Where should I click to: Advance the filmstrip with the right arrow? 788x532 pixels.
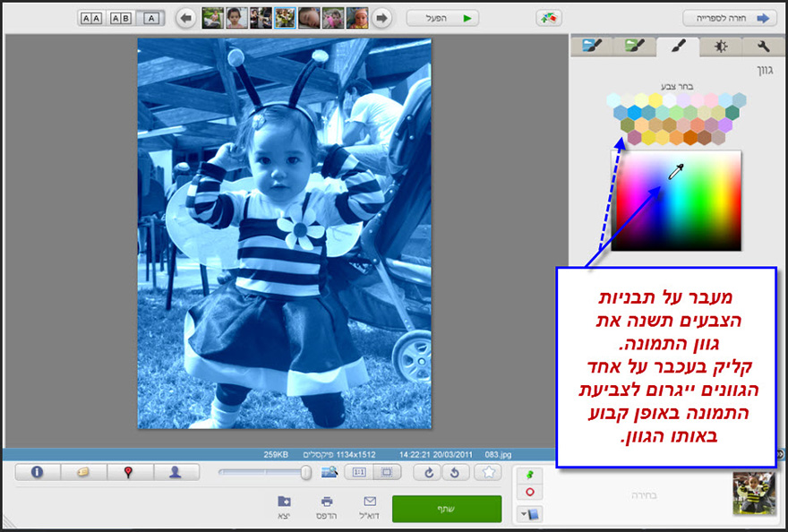[x=380, y=16]
